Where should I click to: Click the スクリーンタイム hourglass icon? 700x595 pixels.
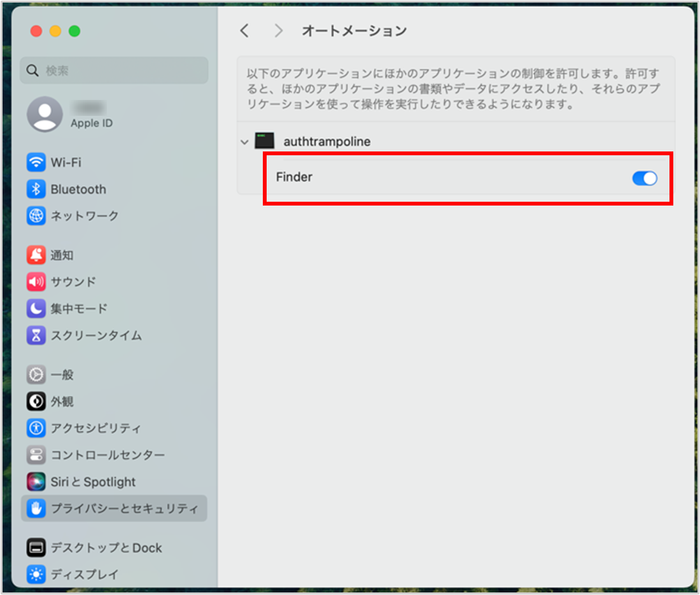[x=36, y=335]
